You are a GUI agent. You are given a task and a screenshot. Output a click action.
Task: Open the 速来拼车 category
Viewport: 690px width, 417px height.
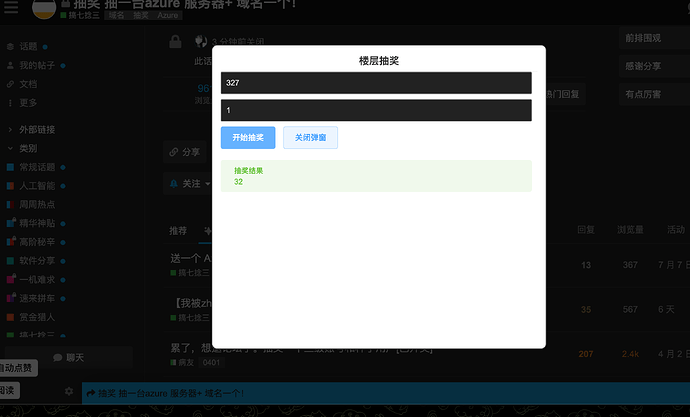[37, 298]
